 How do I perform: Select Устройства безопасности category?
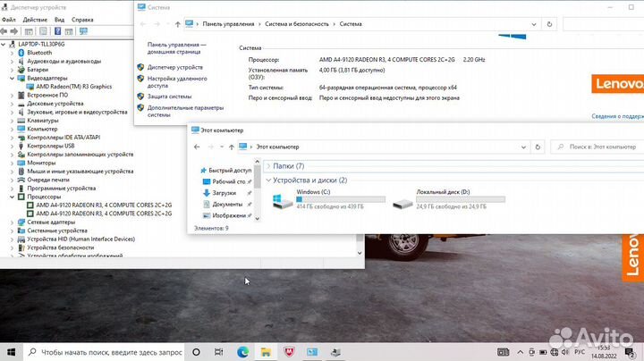(x=61, y=248)
